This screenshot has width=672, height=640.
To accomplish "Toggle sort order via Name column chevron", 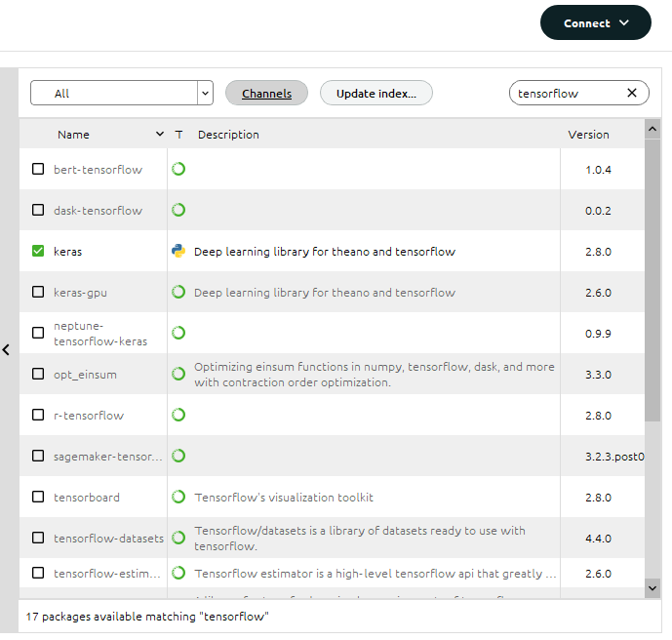I will 160,135.
